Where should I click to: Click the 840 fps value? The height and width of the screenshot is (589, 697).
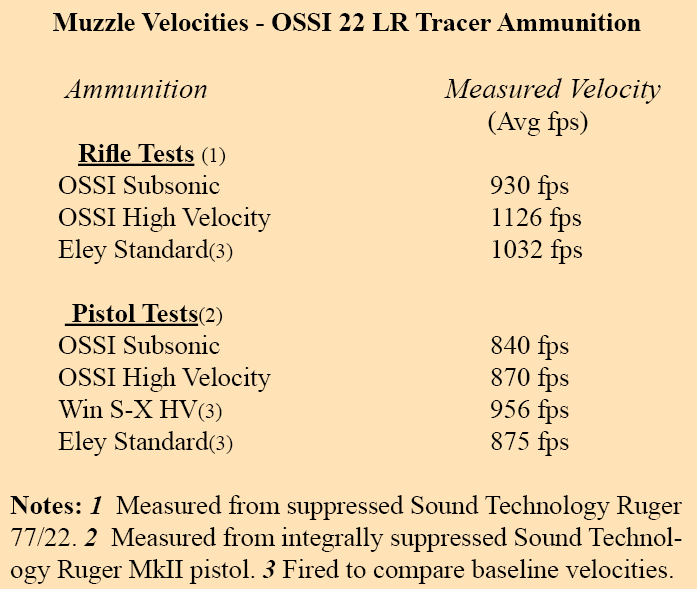pyautogui.click(x=529, y=346)
